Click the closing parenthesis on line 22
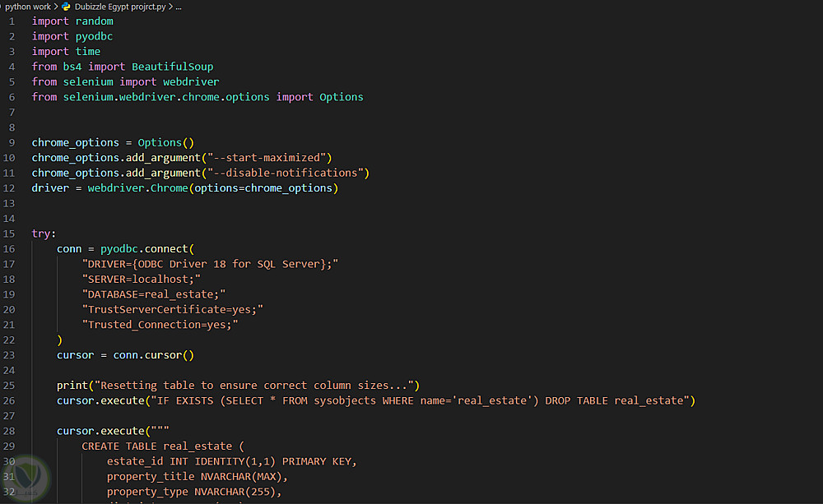This screenshot has height=504, width=823. [59, 340]
